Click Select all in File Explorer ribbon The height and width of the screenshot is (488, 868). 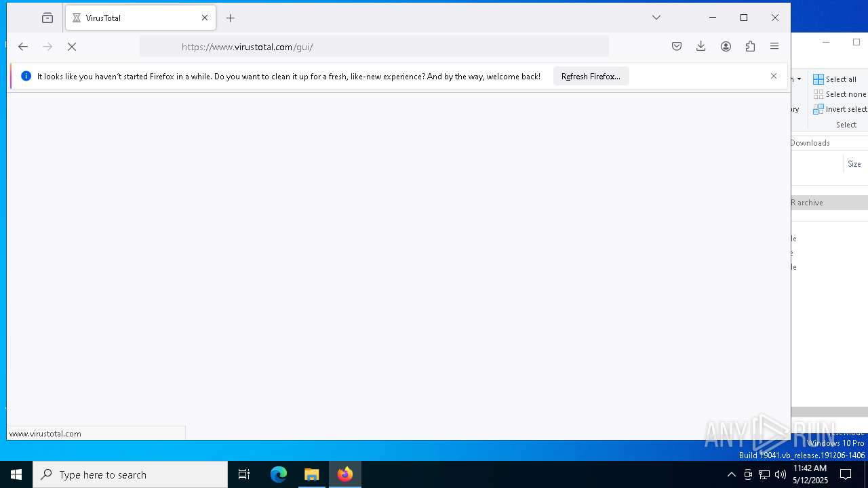click(835, 79)
